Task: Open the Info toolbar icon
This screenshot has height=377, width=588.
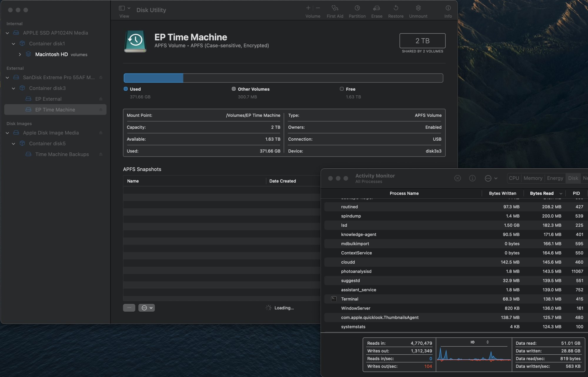Action: pos(448,8)
